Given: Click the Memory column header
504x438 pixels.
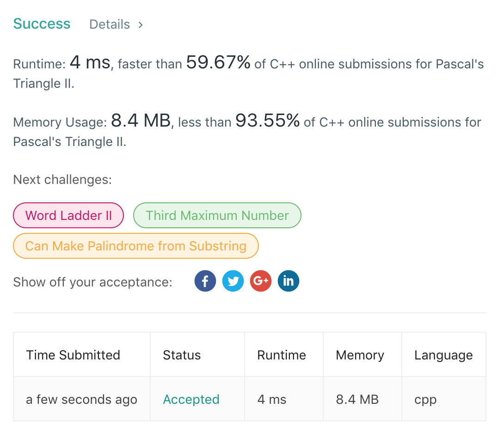Looking at the screenshot, I should pos(360,355).
